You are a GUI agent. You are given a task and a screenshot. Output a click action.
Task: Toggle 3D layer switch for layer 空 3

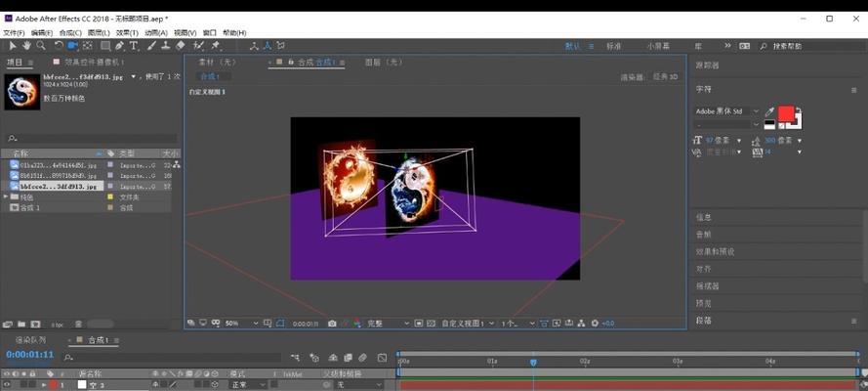pyautogui.click(x=215, y=384)
